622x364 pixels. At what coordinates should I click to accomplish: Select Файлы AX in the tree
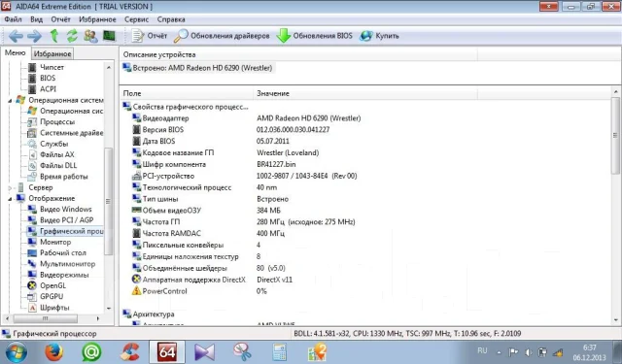click(52, 155)
